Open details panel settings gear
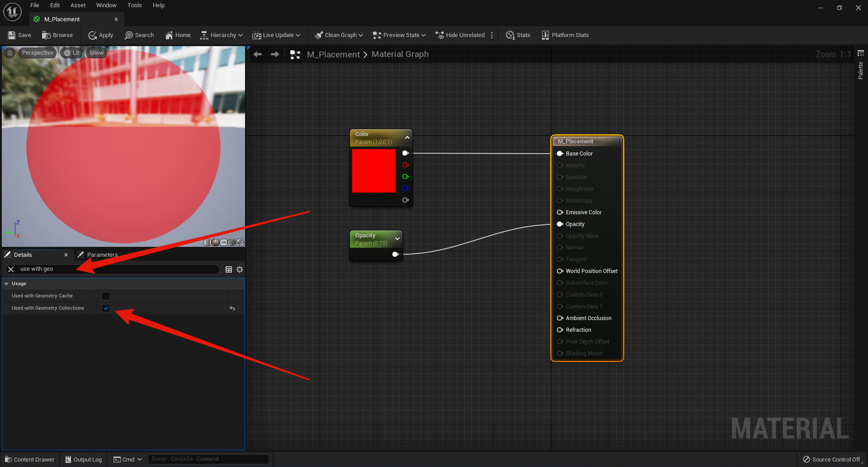This screenshot has height=467, width=868. tap(240, 269)
